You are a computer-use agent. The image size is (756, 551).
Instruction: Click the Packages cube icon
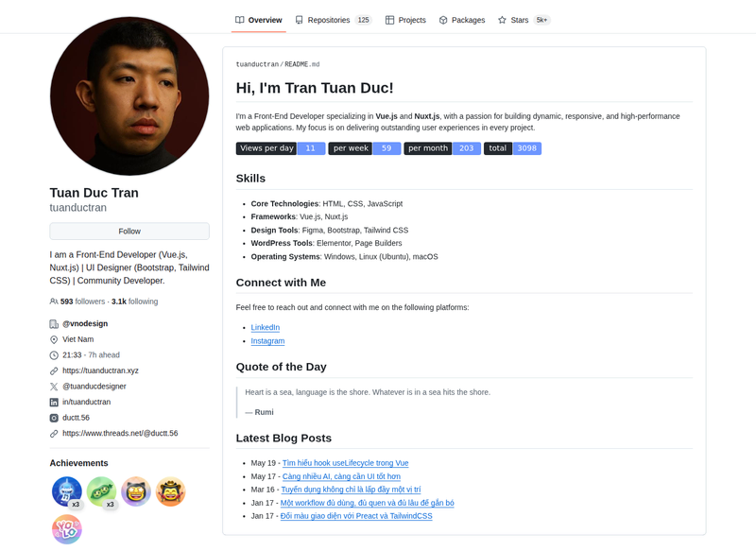click(443, 20)
